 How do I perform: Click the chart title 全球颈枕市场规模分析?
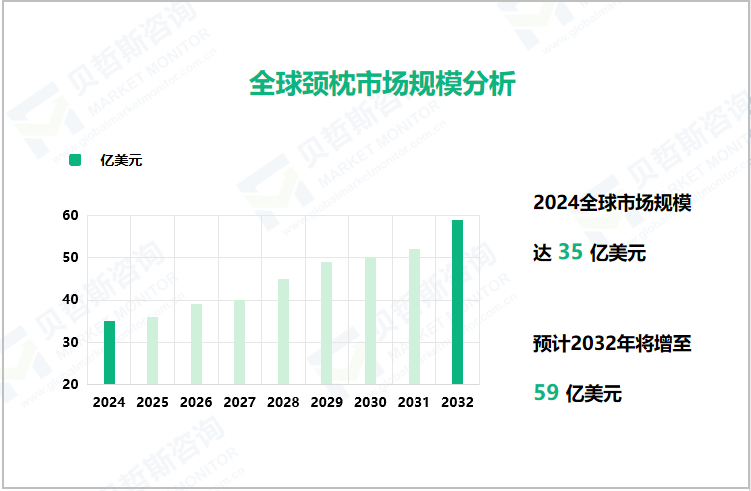[382, 84]
